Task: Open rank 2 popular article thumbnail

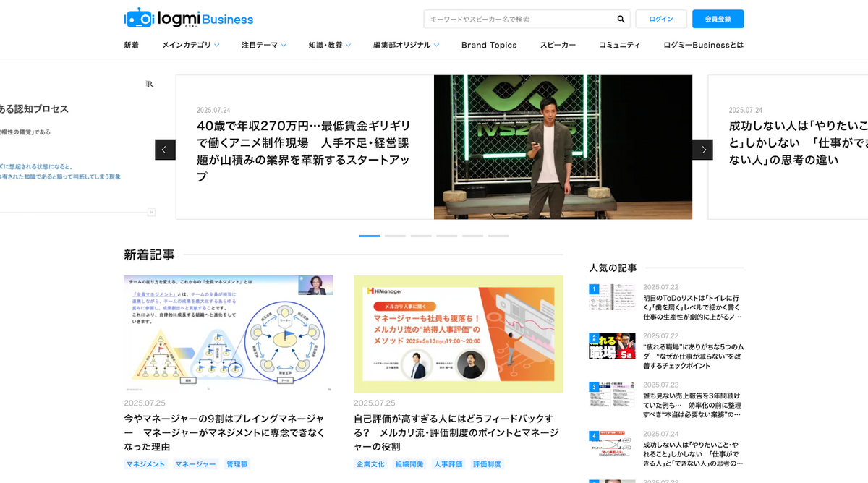Action: 612,346
